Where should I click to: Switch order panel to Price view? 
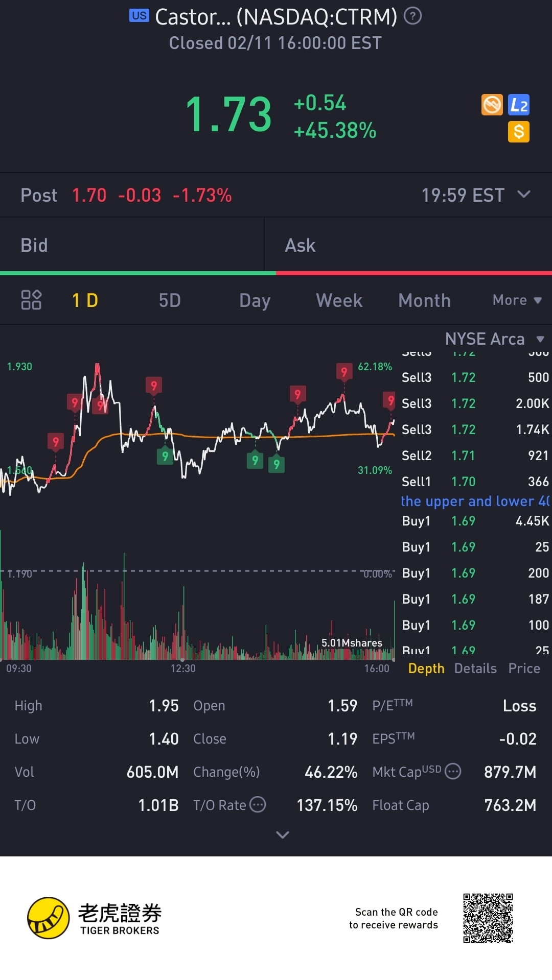point(524,668)
